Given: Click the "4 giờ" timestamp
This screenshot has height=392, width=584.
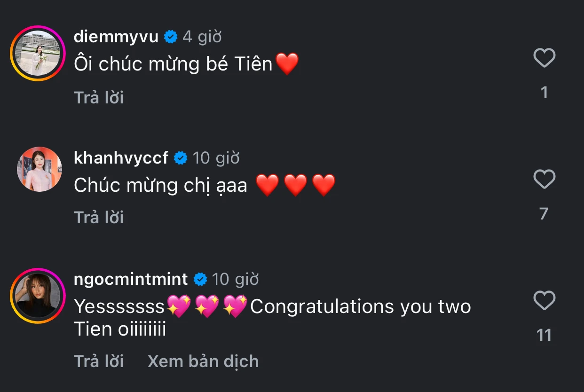Looking at the screenshot, I should pyautogui.click(x=202, y=37).
